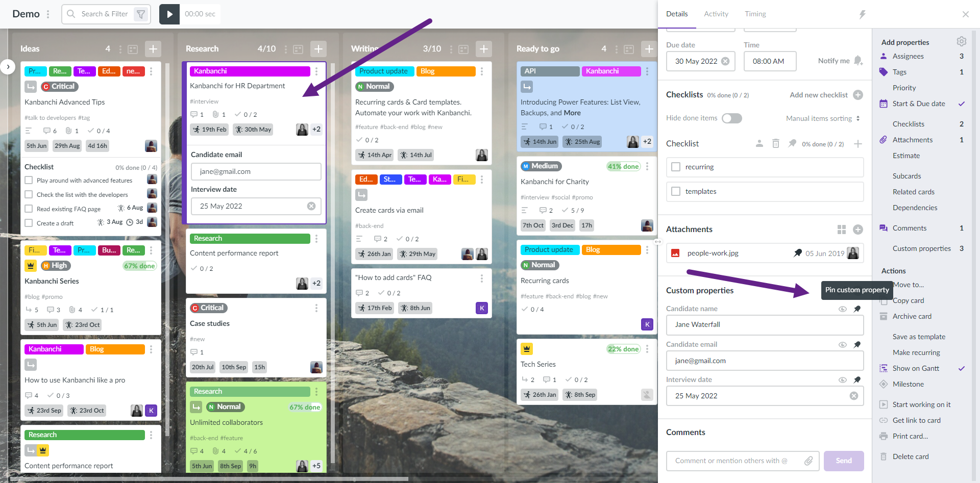Click Get link to card
This screenshot has width=980, height=483.
point(916,420)
